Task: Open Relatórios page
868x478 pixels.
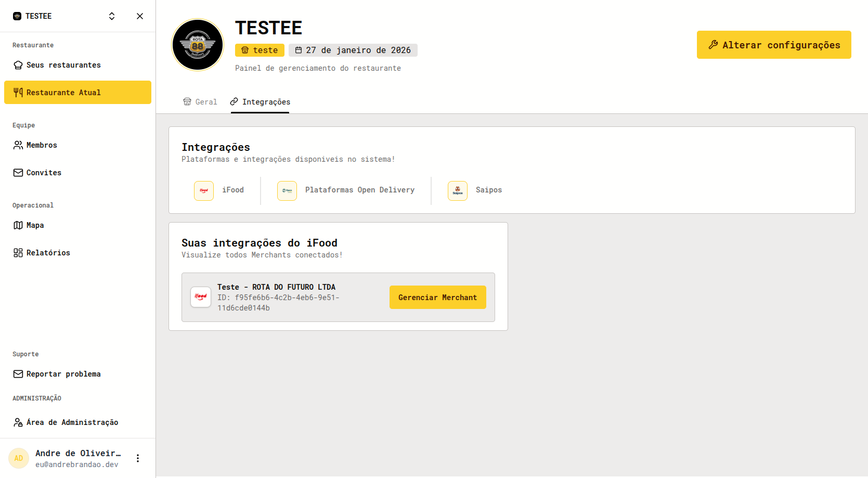Action: (x=77, y=253)
